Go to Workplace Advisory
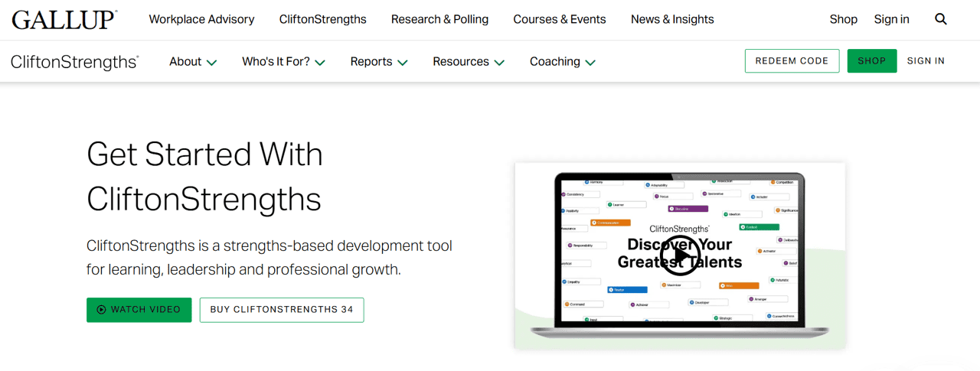This screenshot has width=980, height=371. click(201, 19)
